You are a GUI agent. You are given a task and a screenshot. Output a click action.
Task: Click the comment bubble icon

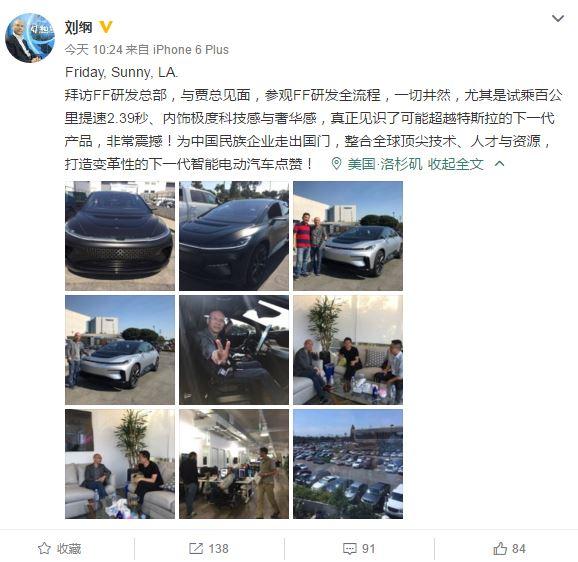349,548
